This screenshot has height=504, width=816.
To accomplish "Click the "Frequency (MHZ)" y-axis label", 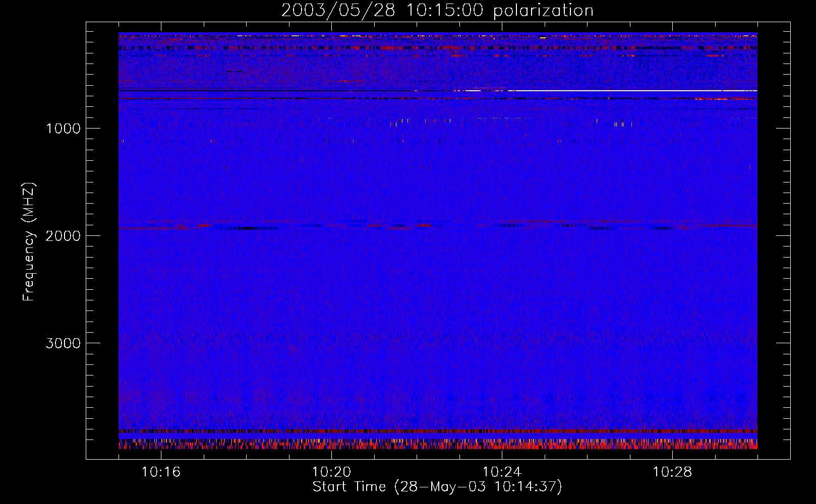I will (x=29, y=242).
